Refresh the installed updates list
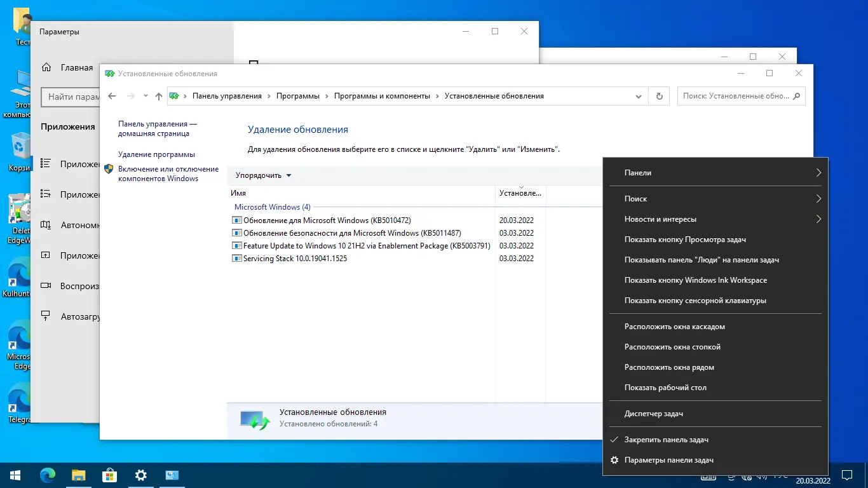This screenshot has width=868, height=488. point(659,95)
